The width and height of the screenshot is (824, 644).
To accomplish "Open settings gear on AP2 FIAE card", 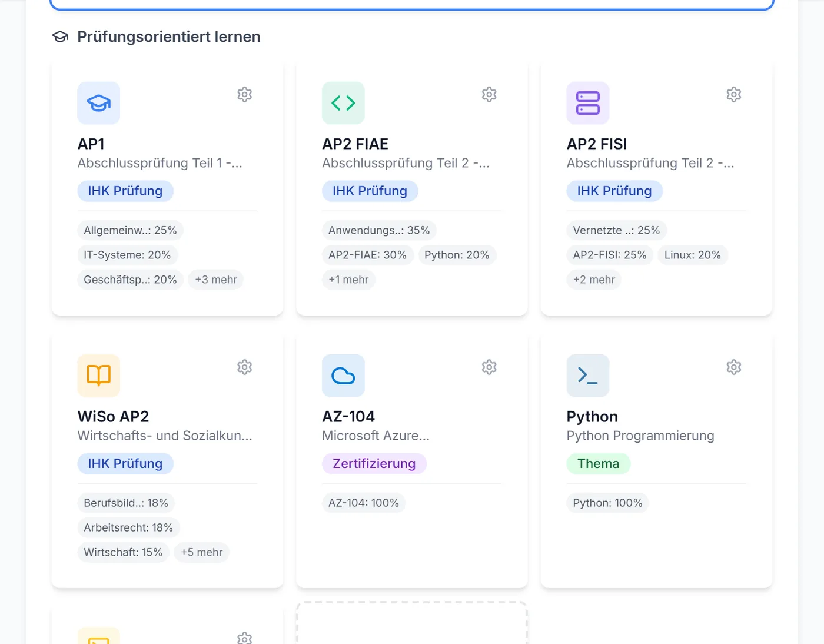I will coord(489,94).
